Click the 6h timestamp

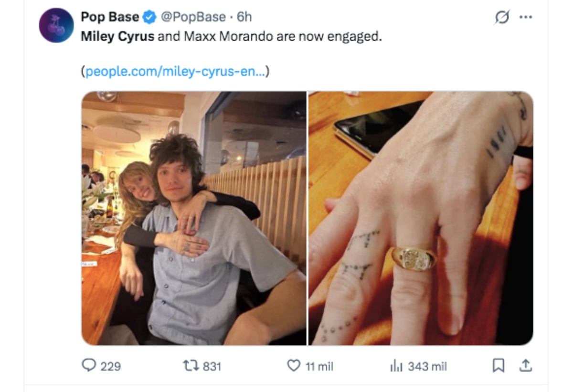[x=244, y=17]
